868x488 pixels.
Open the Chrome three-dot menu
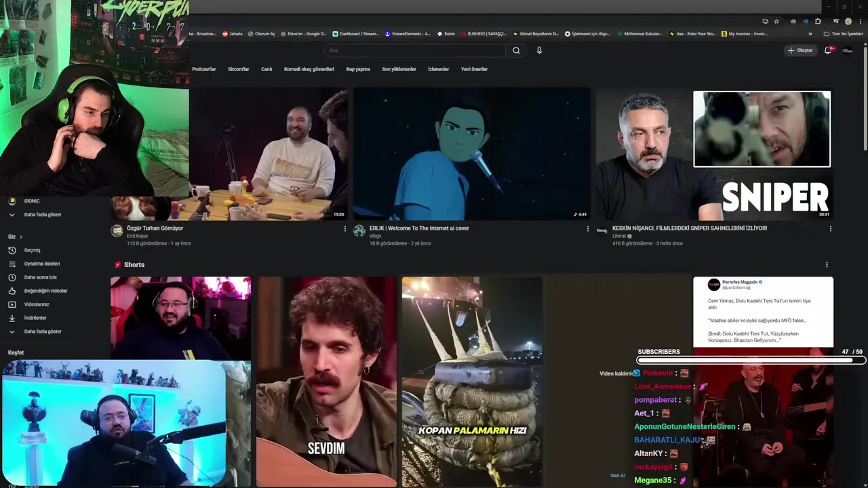[860, 21]
